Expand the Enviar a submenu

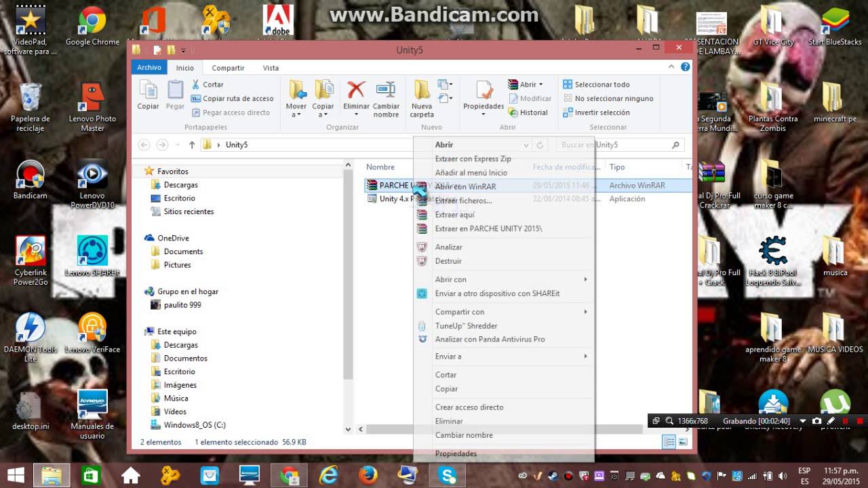click(x=504, y=357)
